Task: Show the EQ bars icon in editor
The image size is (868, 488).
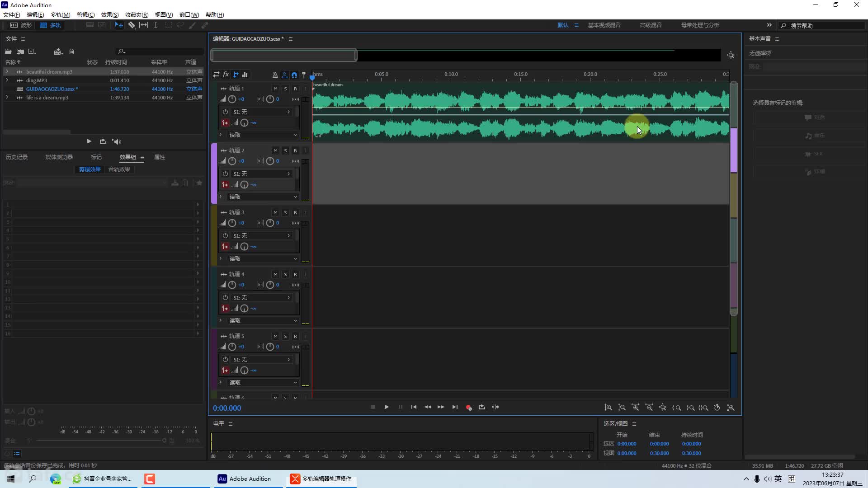Action: tap(245, 75)
